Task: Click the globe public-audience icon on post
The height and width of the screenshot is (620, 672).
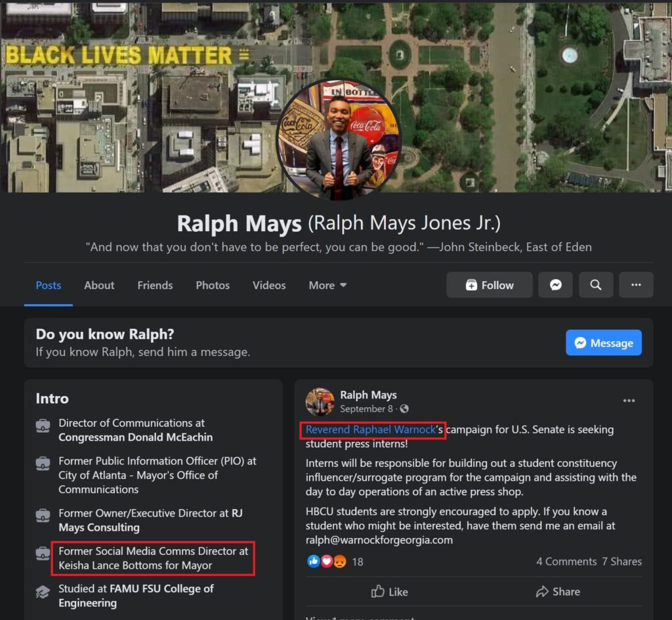Action: (404, 409)
